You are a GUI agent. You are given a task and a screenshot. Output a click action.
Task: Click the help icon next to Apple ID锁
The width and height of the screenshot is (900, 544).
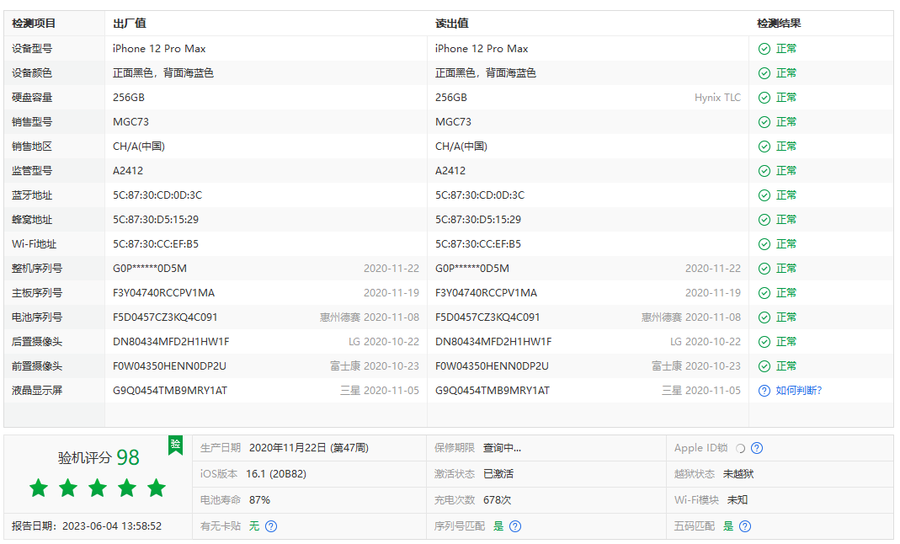coord(757,448)
